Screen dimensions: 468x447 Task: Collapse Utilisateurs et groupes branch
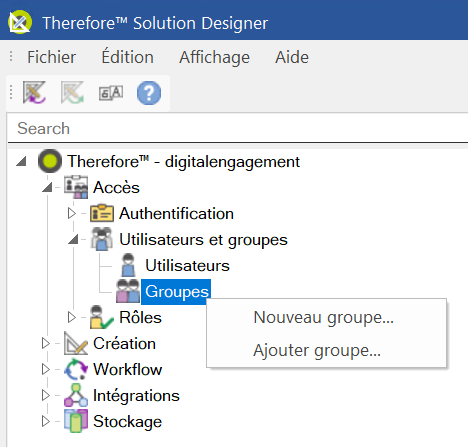tap(73, 239)
